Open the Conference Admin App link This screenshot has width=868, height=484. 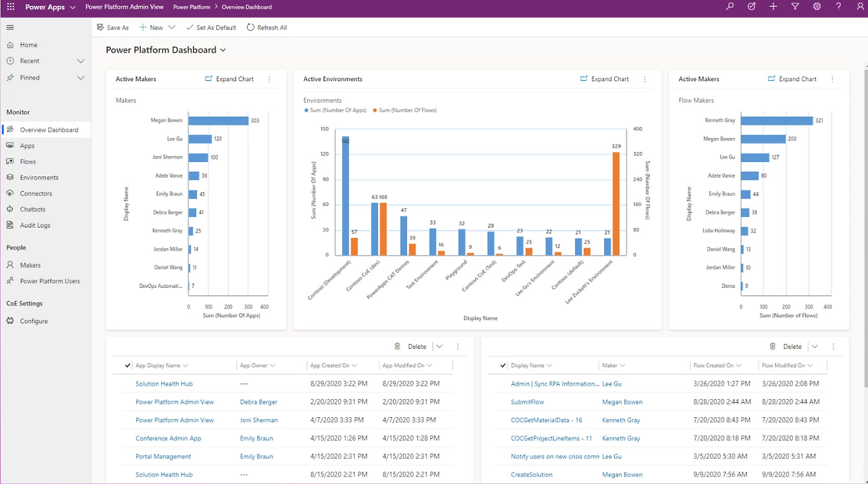tap(168, 438)
